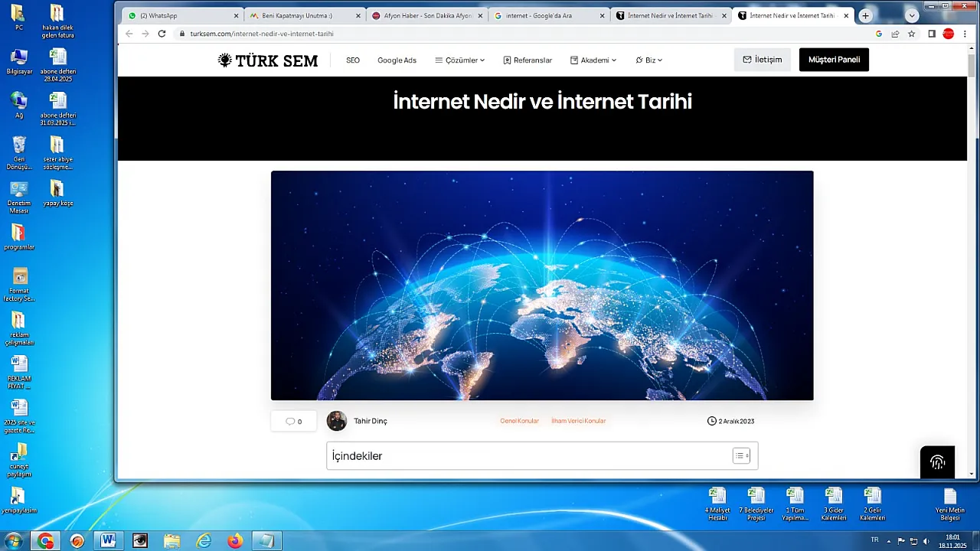
Task: Open the side panel icon in Chrome toolbar
Action: (932, 34)
